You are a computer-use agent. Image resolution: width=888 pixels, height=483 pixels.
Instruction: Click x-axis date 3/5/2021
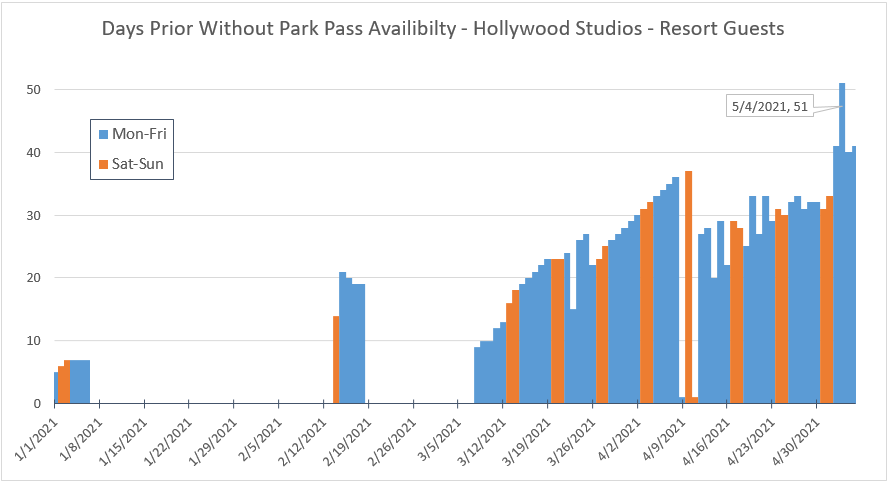[x=440, y=439]
